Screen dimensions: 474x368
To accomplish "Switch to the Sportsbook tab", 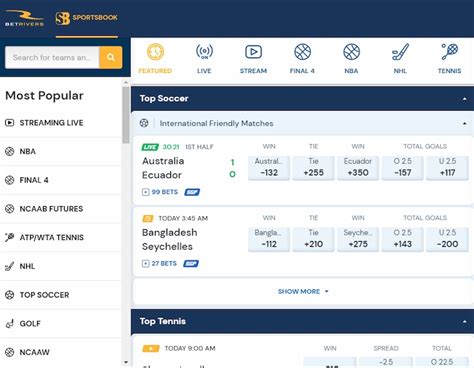I will pyautogui.click(x=87, y=18).
